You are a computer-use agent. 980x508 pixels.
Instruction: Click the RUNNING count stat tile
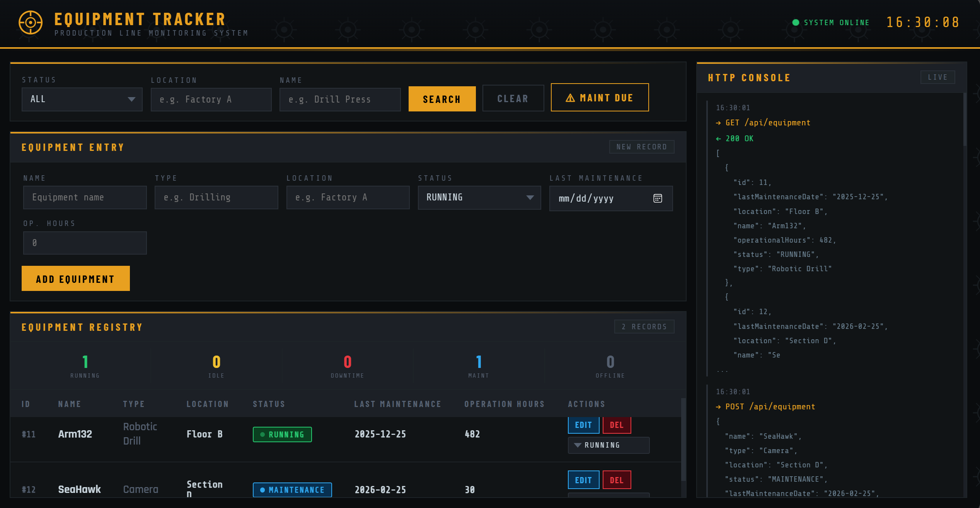point(85,366)
